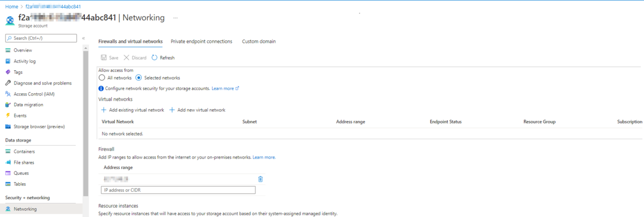This screenshot has width=644, height=217.
Task: Select the Data migration icon
Action: click(8, 104)
